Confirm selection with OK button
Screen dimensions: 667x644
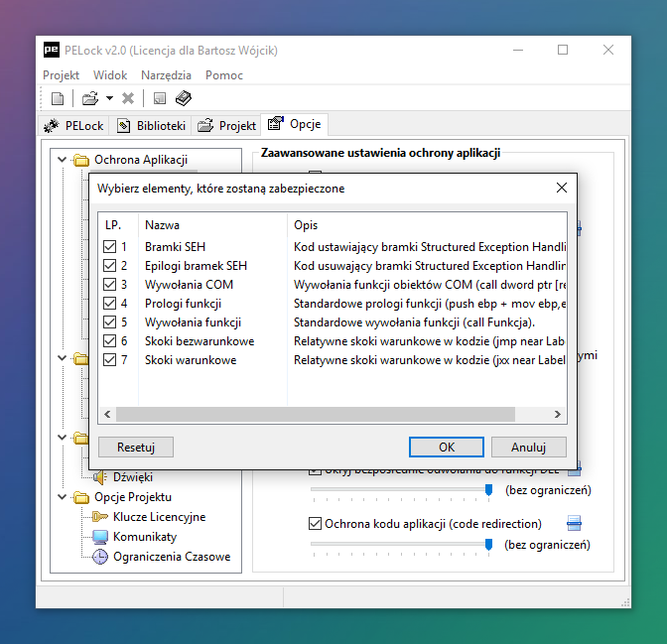pyautogui.click(x=447, y=448)
